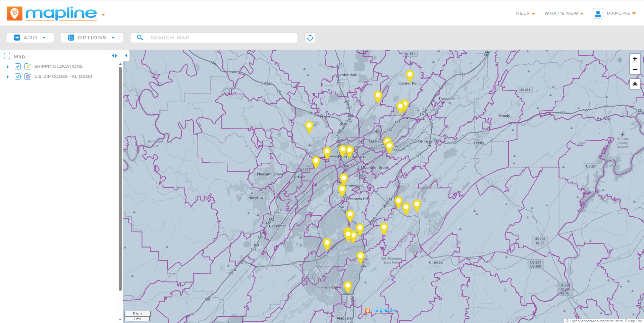The height and width of the screenshot is (323, 644).
Task: Open the HELP menu
Action: pyautogui.click(x=525, y=13)
